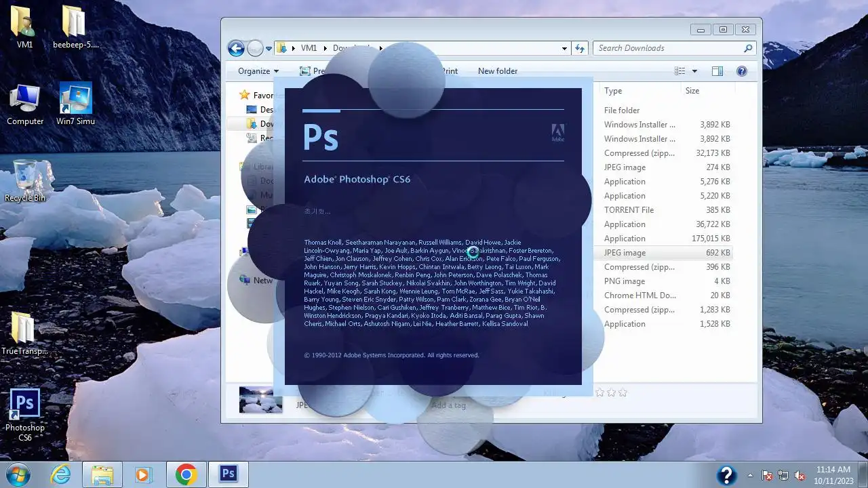Open the taskbar clock showing 11:14 AM
Viewport: 868px width, 488px height.
(833, 474)
